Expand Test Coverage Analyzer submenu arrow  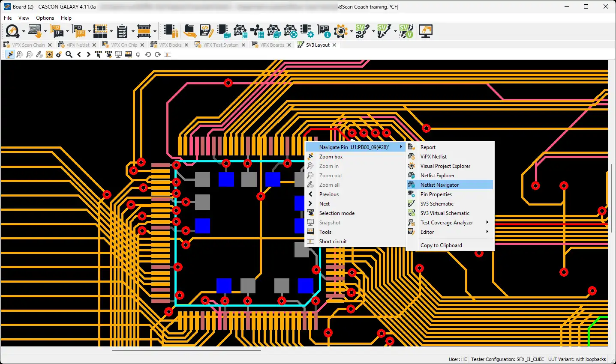pos(487,222)
